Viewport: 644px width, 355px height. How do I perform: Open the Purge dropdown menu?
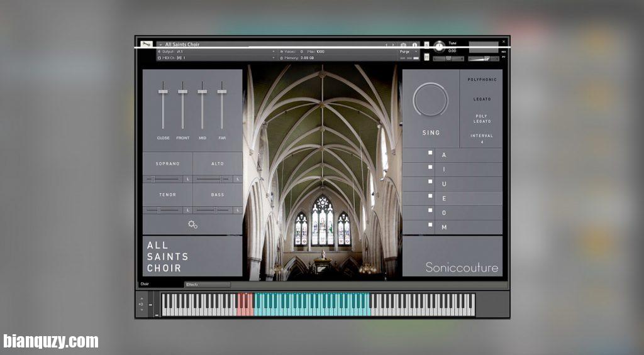[409, 52]
